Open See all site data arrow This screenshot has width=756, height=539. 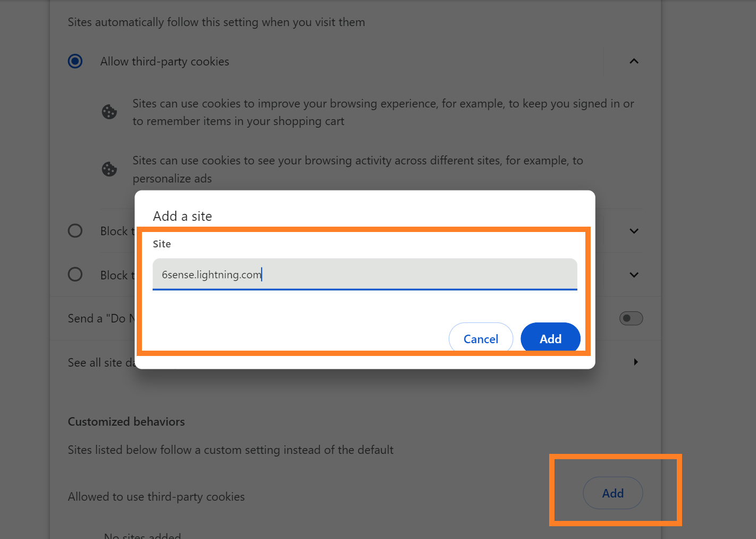click(x=635, y=362)
